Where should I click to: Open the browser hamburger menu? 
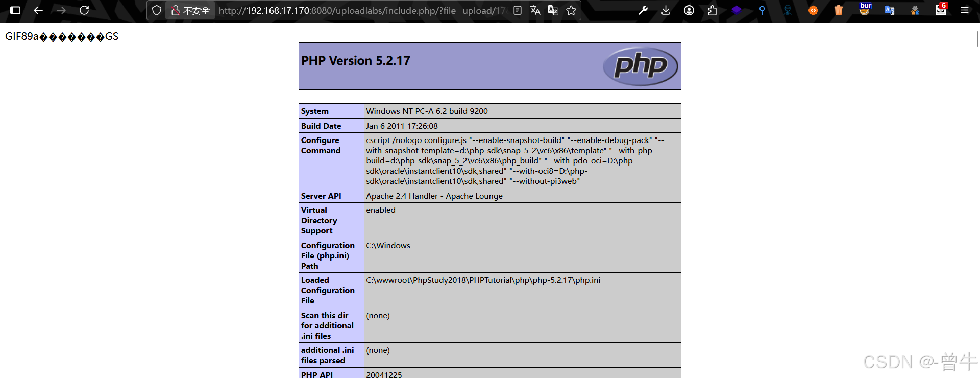[965, 10]
